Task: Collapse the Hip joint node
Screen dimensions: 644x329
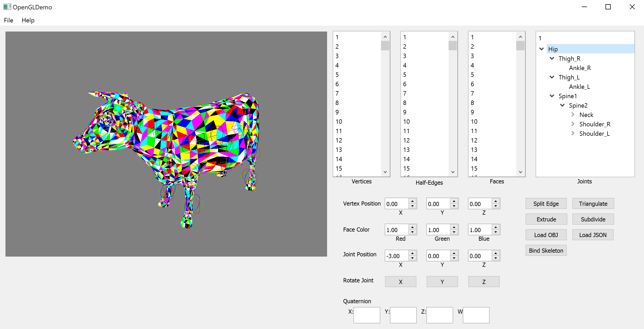Action: tap(541, 49)
